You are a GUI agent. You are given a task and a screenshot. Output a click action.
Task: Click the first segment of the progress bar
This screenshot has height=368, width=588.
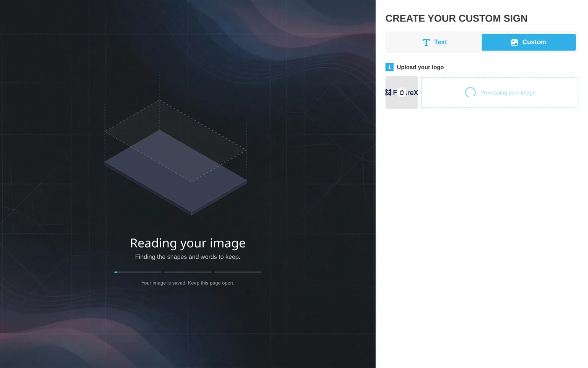click(x=138, y=272)
